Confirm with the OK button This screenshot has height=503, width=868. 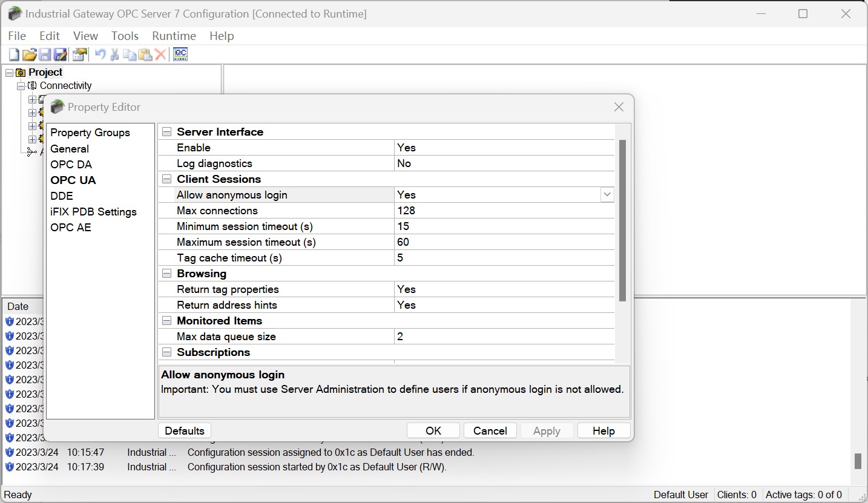pyautogui.click(x=433, y=431)
